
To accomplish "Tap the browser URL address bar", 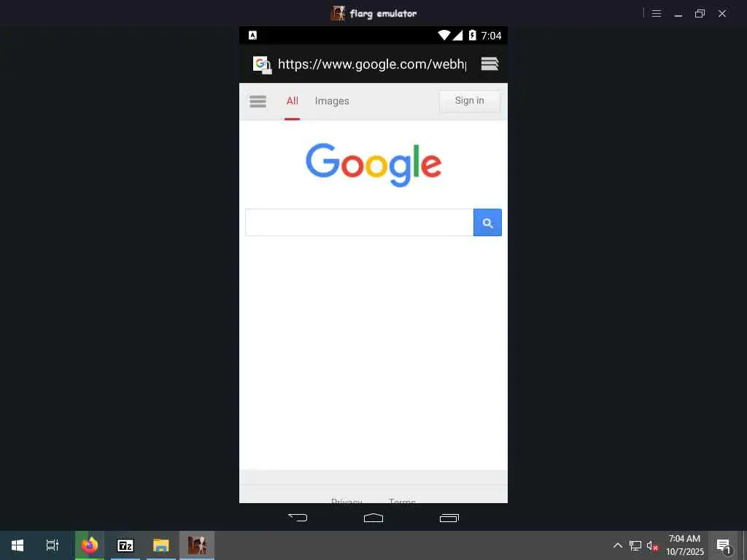I will click(372, 64).
